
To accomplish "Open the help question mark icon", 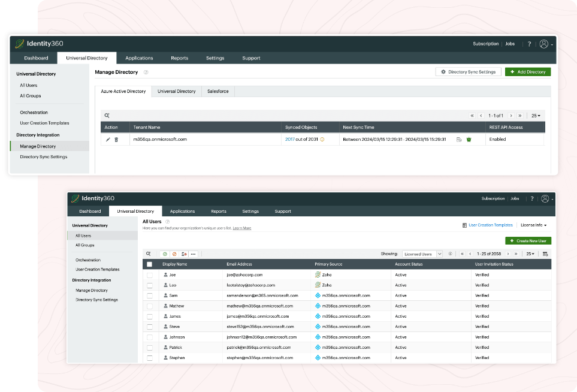I will (531, 198).
